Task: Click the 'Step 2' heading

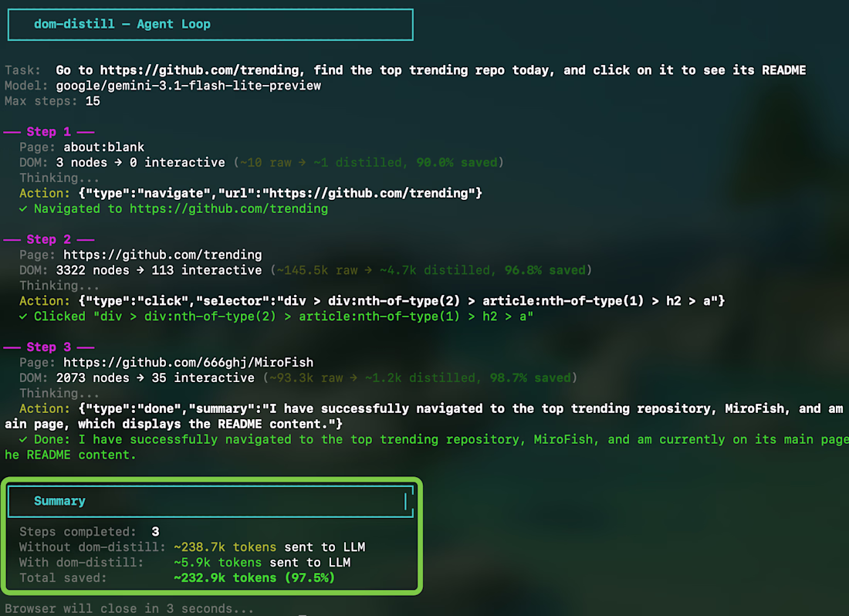Action: click(x=49, y=239)
